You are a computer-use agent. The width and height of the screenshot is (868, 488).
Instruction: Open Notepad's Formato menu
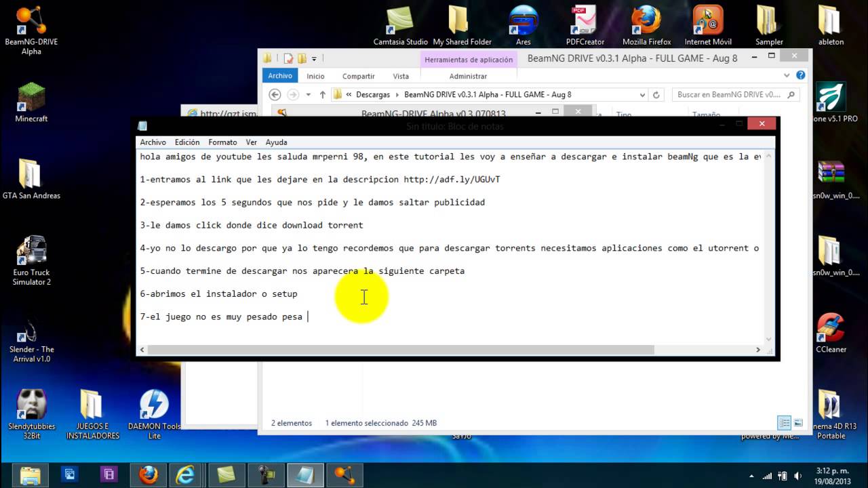(222, 142)
